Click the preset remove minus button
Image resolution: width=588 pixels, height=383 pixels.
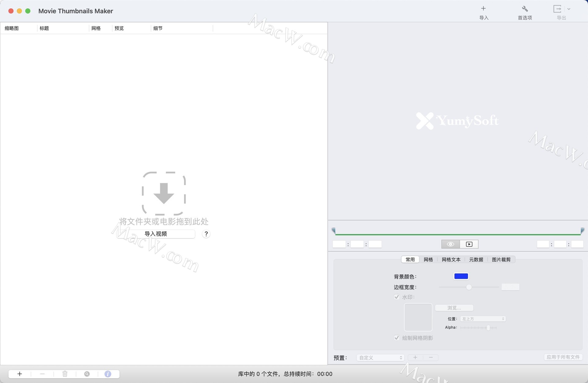tap(431, 358)
